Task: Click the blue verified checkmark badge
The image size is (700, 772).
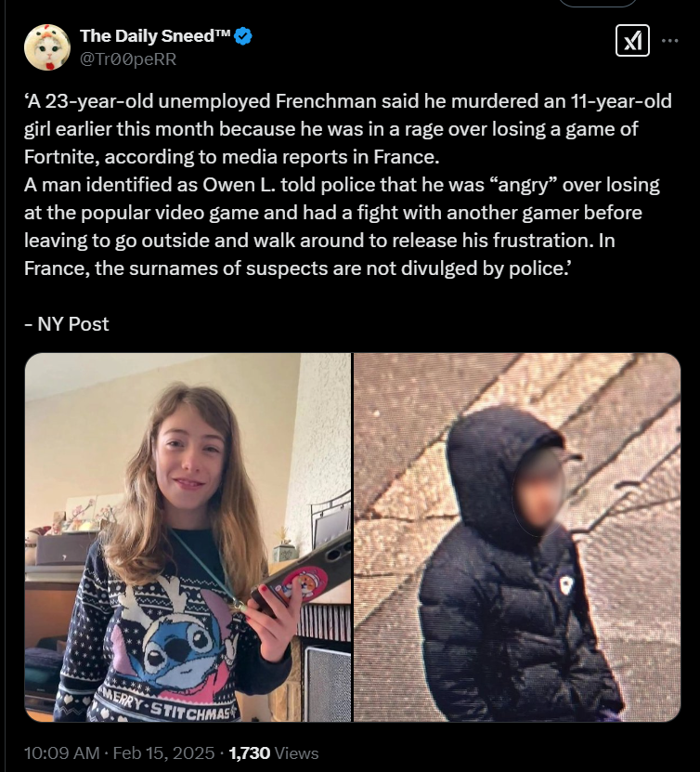Action: (243, 36)
